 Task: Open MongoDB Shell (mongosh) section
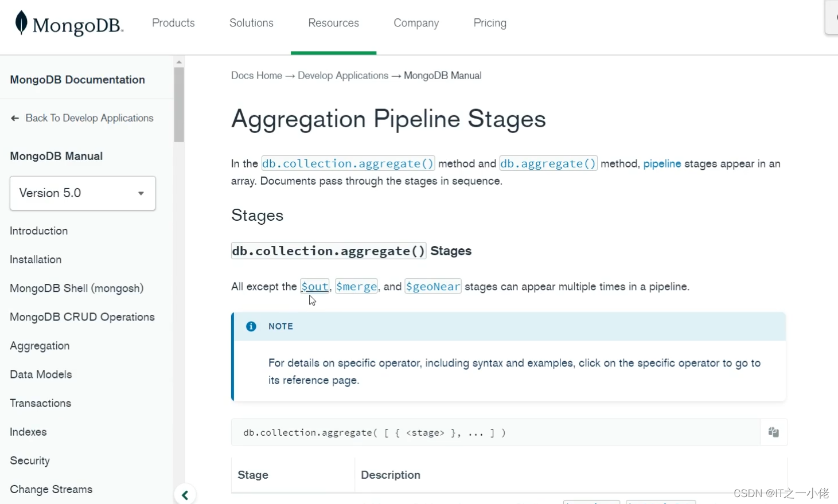coord(76,288)
